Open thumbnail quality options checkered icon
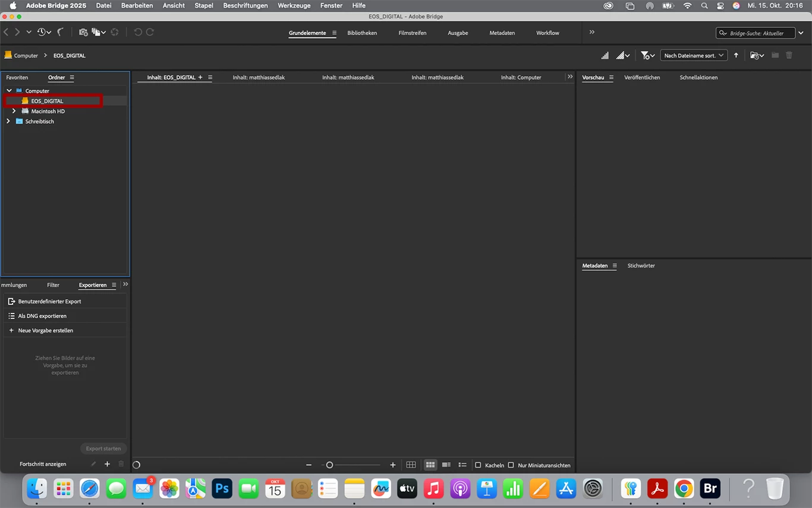This screenshot has height=508, width=812. pyautogui.click(x=623, y=55)
